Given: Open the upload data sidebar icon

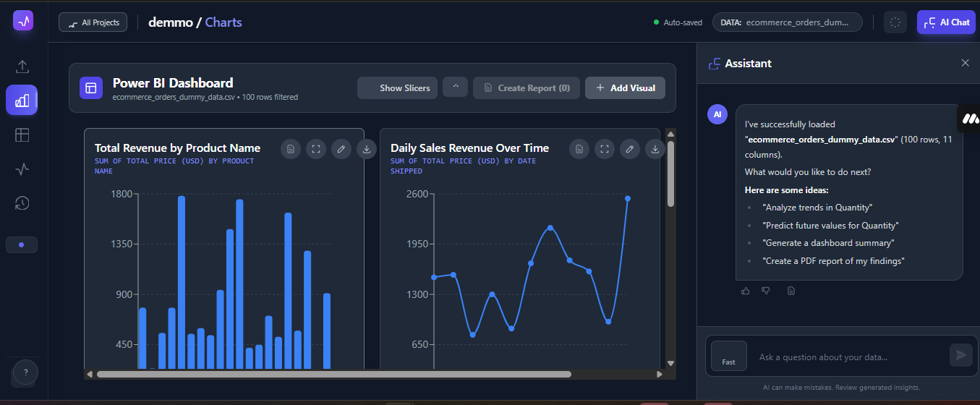Looking at the screenshot, I should tap(22, 67).
